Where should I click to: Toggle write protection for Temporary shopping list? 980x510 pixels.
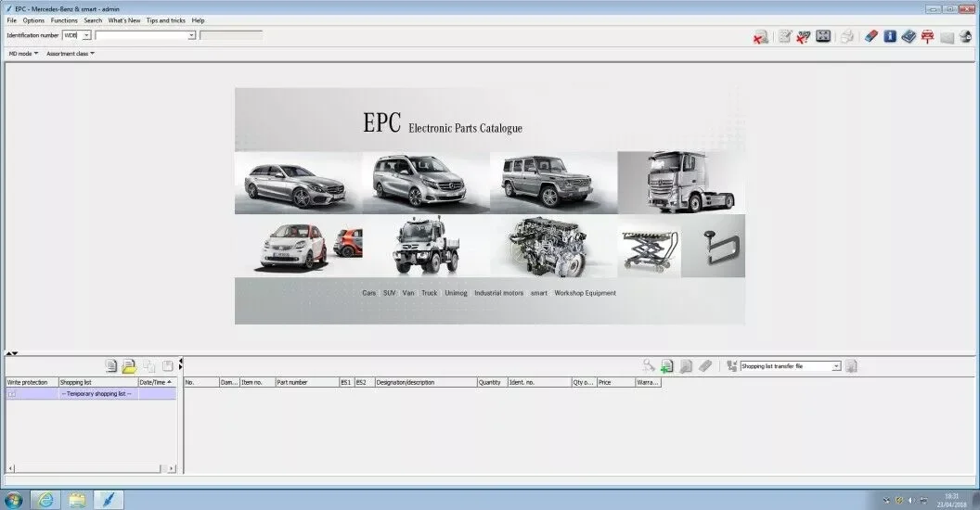12,394
